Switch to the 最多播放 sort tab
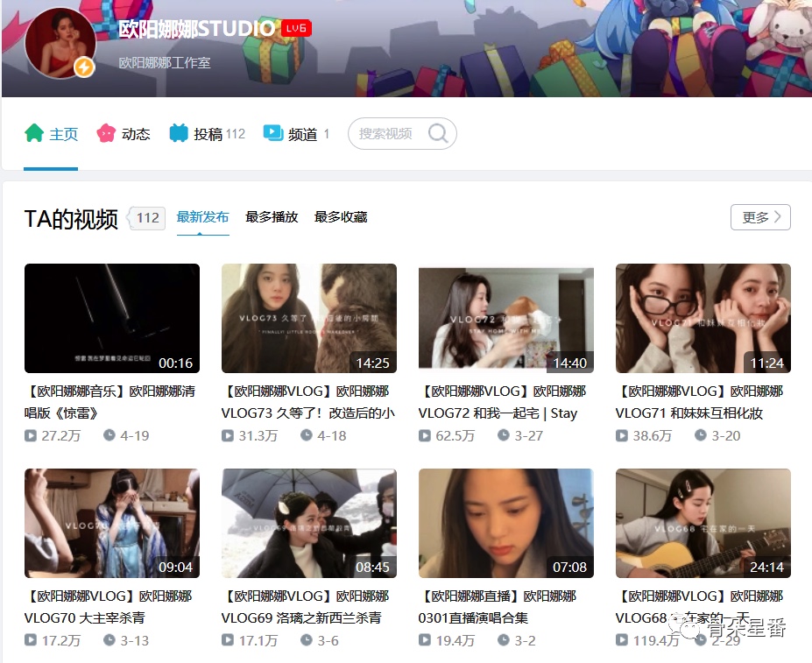The width and height of the screenshot is (812, 663). tap(272, 217)
